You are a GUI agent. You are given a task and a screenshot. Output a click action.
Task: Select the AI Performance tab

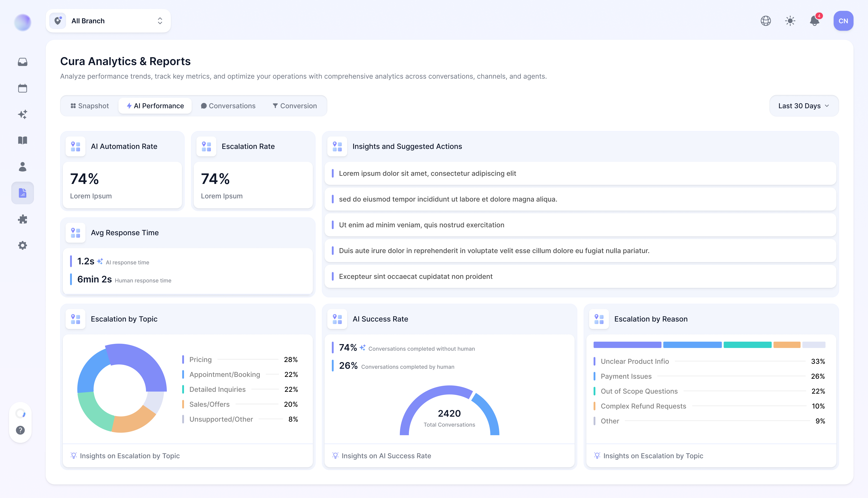[x=155, y=106]
